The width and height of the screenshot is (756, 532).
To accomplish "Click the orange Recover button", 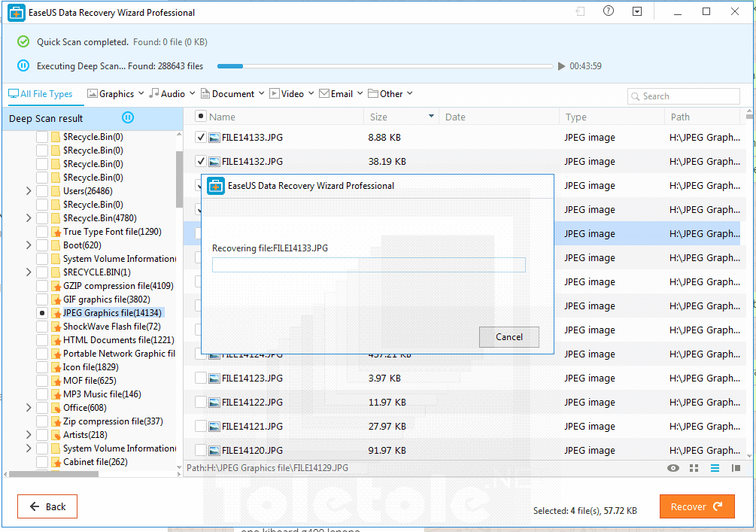I will point(697,506).
